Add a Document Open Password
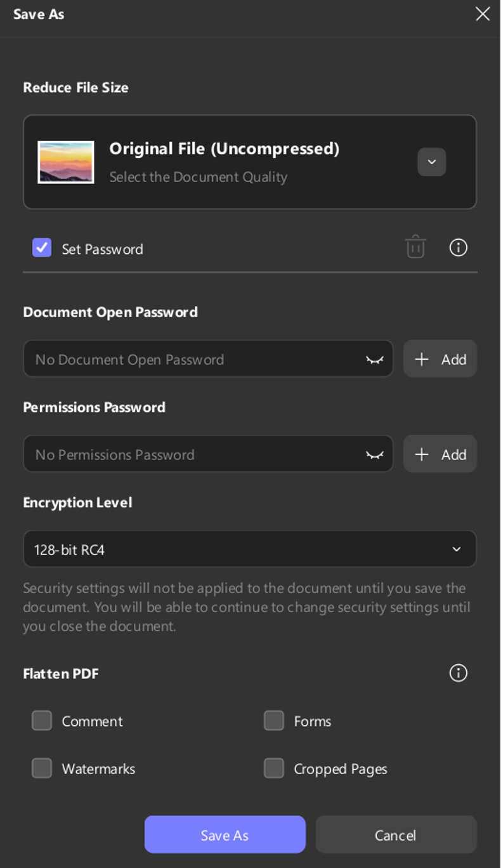The image size is (501, 868). point(440,359)
